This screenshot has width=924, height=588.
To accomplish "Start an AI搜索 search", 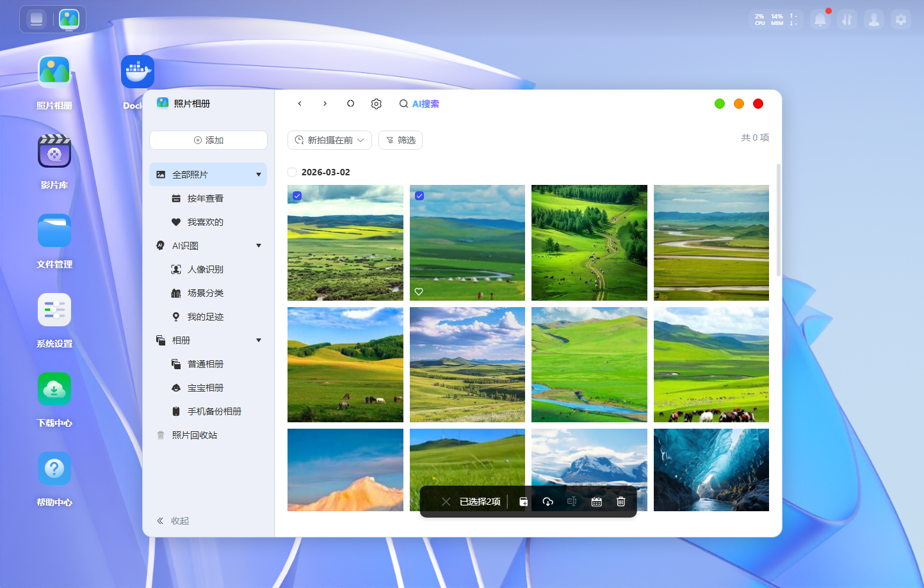I will point(419,104).
